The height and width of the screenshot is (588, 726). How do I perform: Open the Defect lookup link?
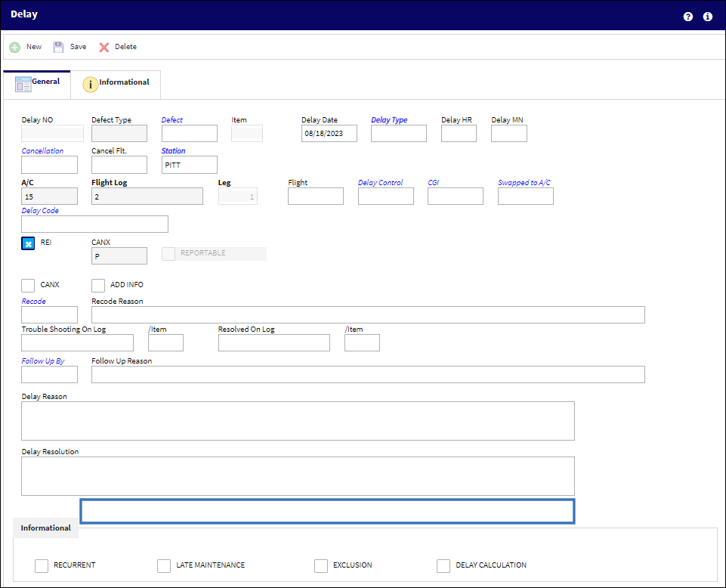[x=171, y=120]
